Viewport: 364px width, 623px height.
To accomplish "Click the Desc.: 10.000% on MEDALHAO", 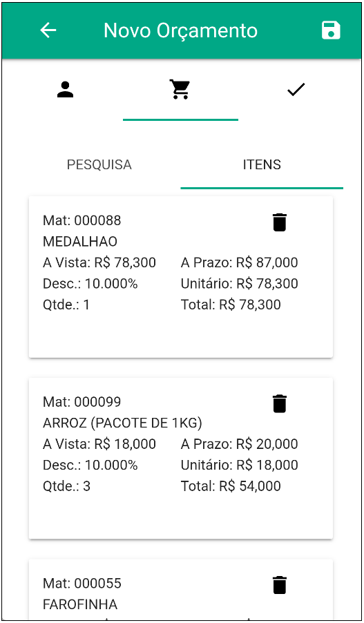I will point(90,284).
